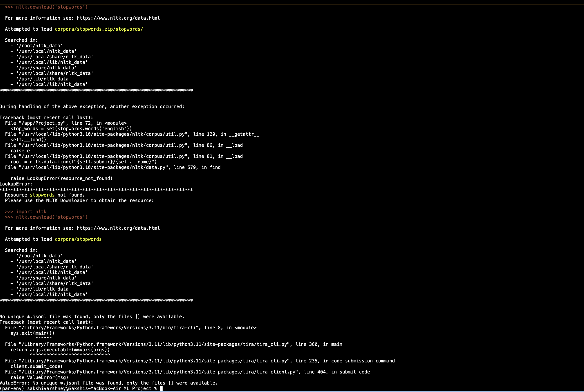Click the (pan-env) shell prompt text
Viewport: 584px width, 392px height.
tap(79, 388)
